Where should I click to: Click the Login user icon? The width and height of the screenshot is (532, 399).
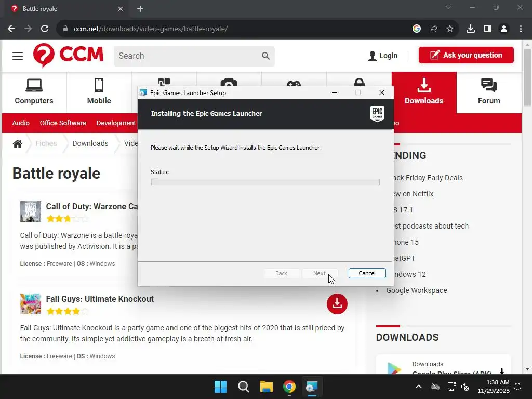click(x=372, y=56)
